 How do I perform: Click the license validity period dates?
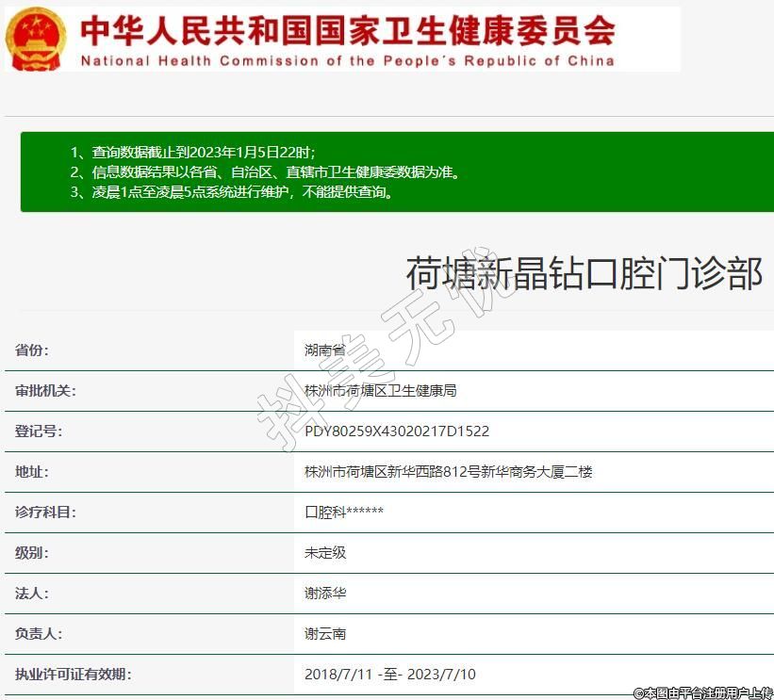tap(390, 675)
